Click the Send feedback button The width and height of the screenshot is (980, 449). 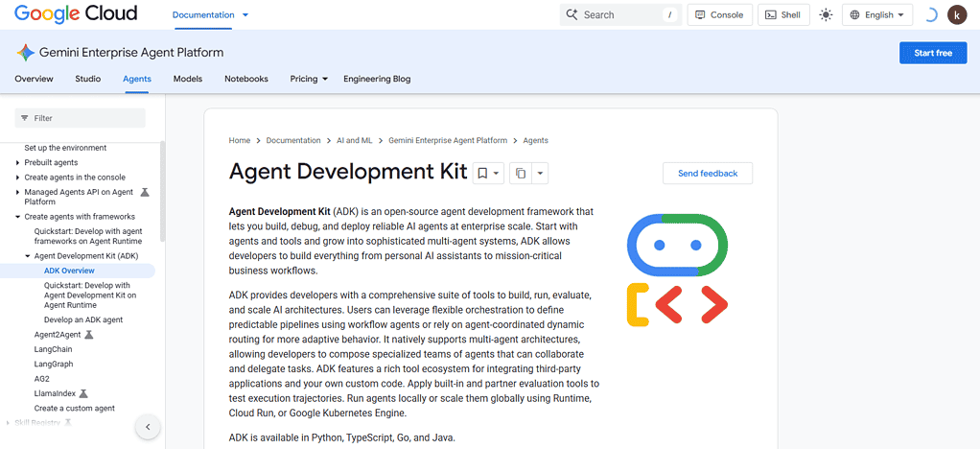[708, 174]
